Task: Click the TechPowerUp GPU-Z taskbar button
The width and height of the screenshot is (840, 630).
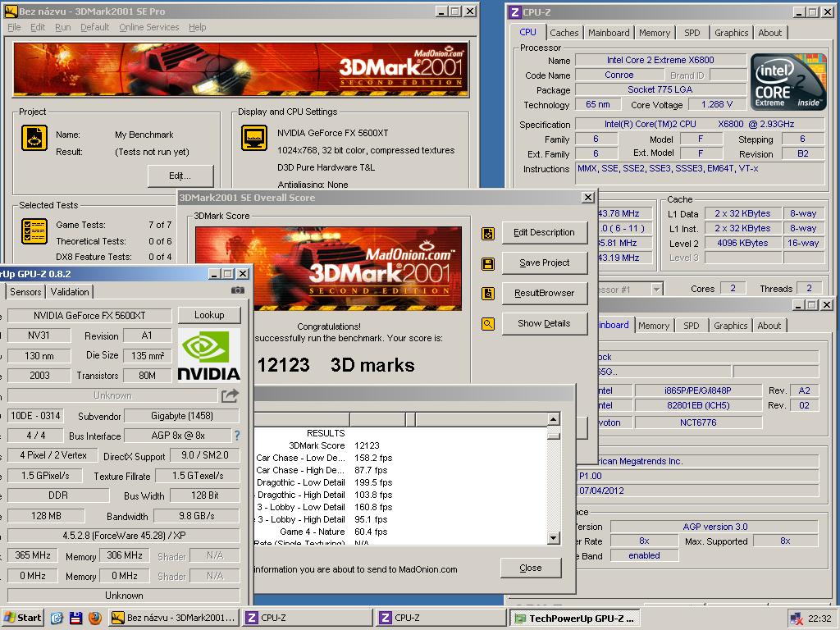Action: coord(575,619)
